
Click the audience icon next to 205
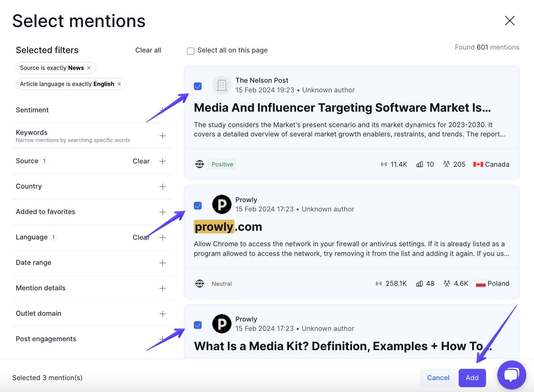(446, 164)
